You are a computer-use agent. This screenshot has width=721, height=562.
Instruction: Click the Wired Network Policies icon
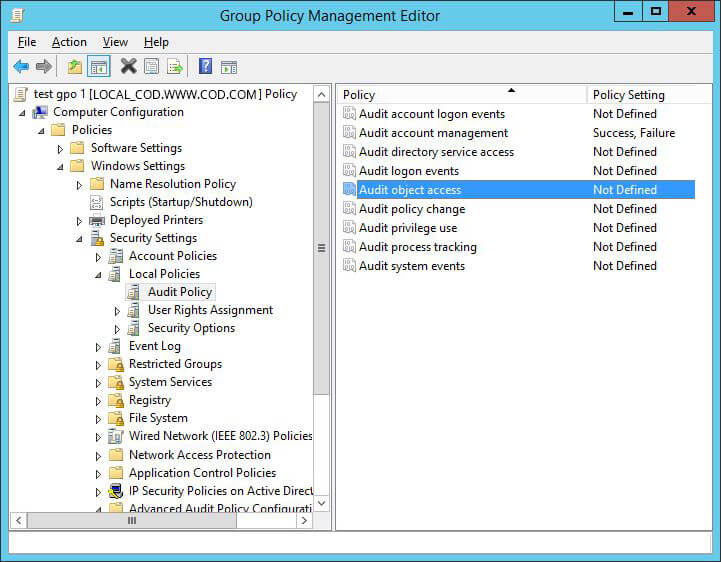coord(115,436)
